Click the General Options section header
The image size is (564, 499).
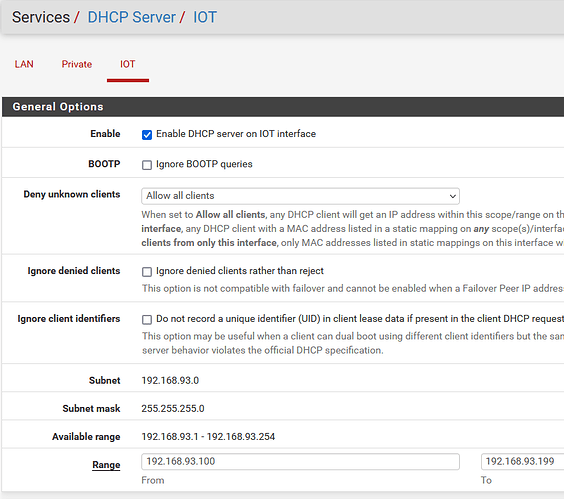tap(58, 107)
